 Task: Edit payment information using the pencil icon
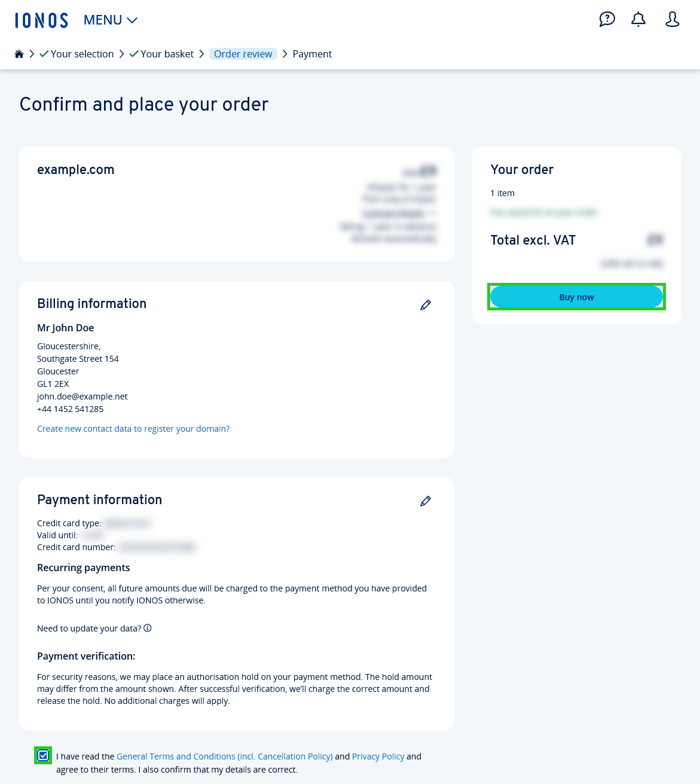425,501
